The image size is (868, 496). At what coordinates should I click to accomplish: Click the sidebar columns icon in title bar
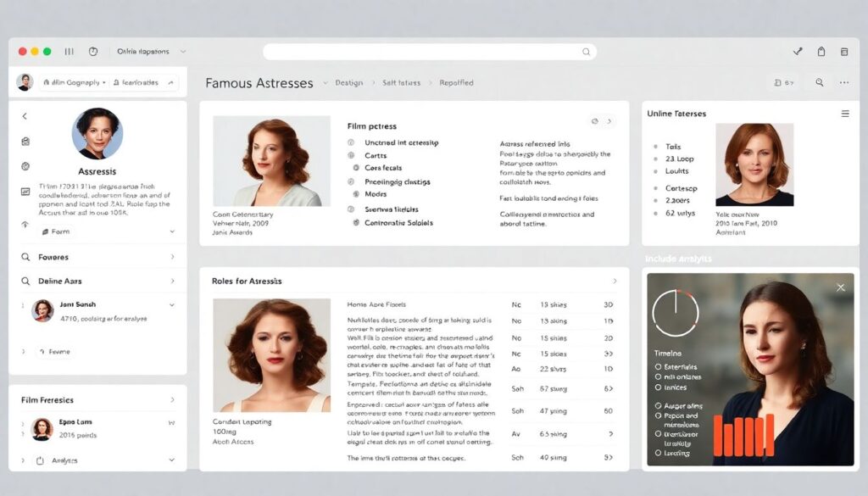70,52
